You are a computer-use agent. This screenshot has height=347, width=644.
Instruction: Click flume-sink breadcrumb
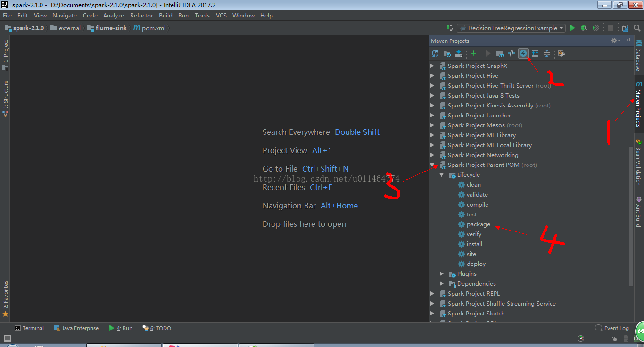tap(107, 28)
